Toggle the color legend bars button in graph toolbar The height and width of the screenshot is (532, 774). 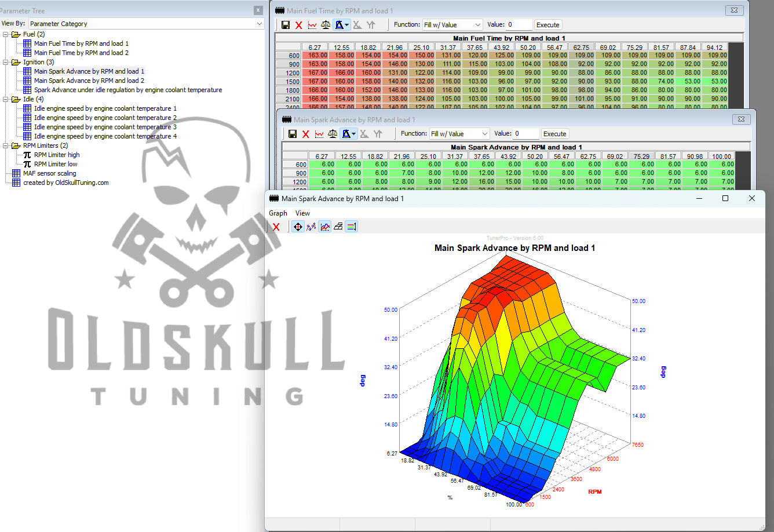point(352,227)
